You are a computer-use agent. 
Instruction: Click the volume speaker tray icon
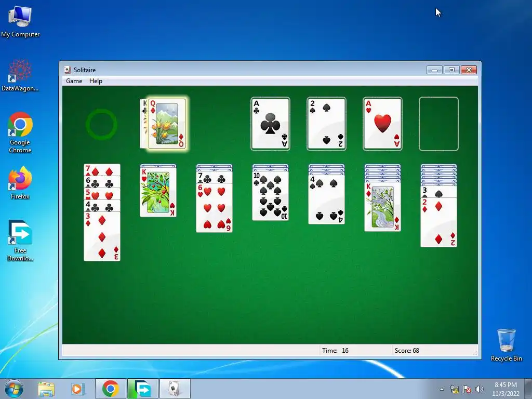coord(480,389)
